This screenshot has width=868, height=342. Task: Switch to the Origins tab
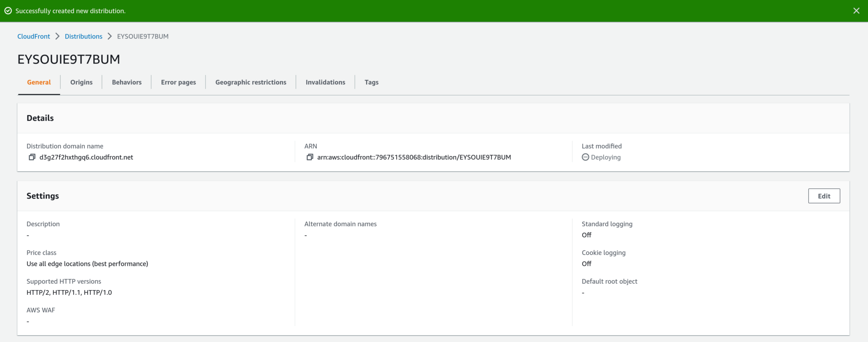click(81, 82)
